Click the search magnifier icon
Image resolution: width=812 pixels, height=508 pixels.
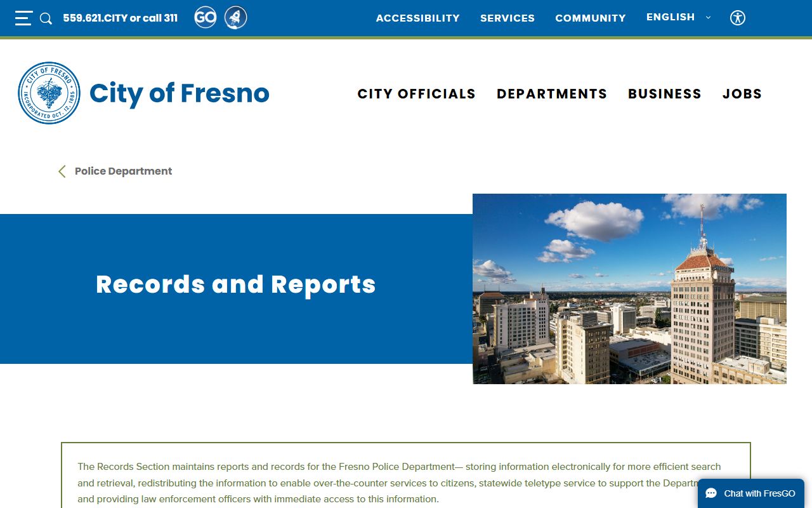point(46,18)
